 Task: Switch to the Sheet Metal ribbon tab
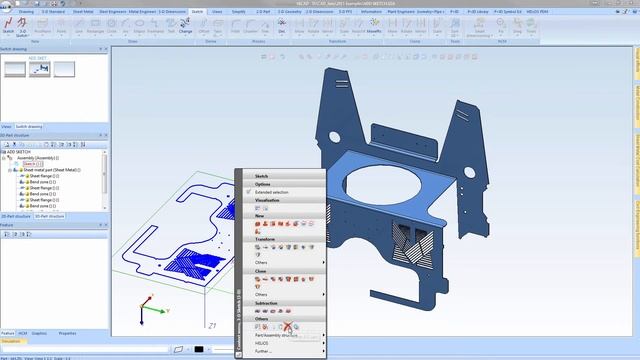(x=83, y=12)
